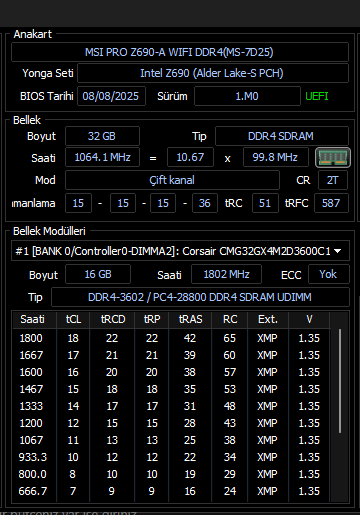This screenshot has width=360, height=515.
Task: Click the tRP column header
Action: pyautogui.click(x=152, y=319)
